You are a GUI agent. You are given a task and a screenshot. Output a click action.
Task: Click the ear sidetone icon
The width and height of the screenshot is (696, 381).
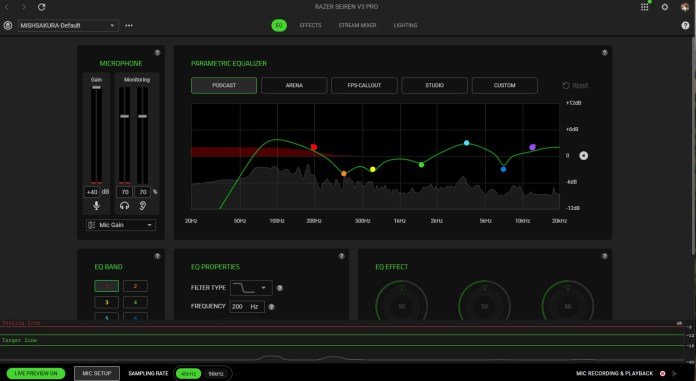[143, 206]
